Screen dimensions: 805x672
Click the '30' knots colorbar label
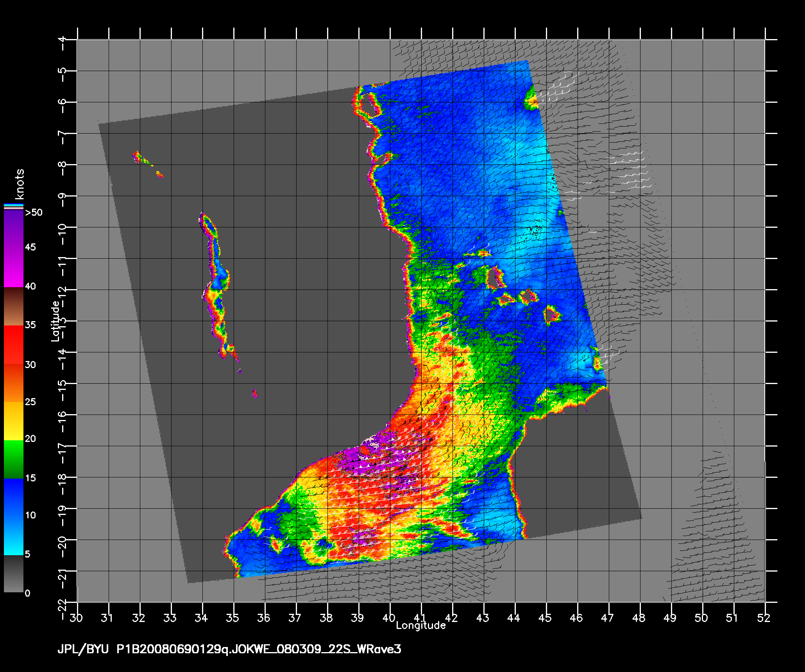30,365
